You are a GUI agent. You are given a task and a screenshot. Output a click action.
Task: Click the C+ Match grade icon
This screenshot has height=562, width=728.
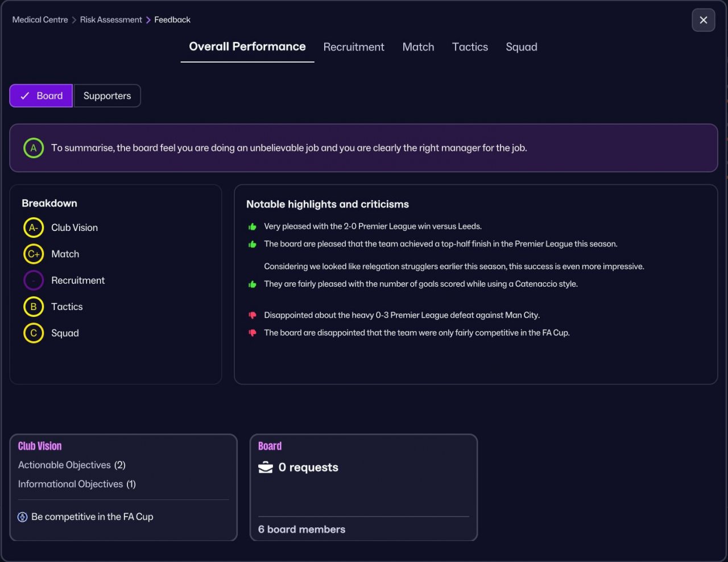[x=34, y=254]
